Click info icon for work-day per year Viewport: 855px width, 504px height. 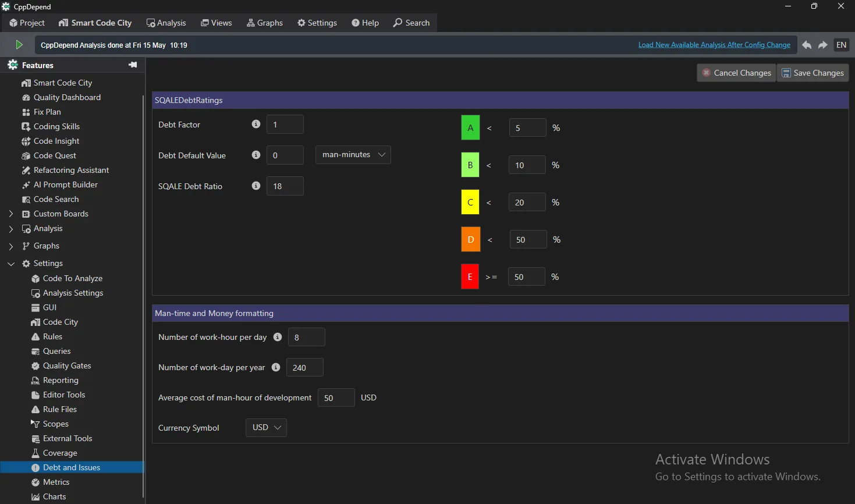pyautogui.click(x=276, y=367)
